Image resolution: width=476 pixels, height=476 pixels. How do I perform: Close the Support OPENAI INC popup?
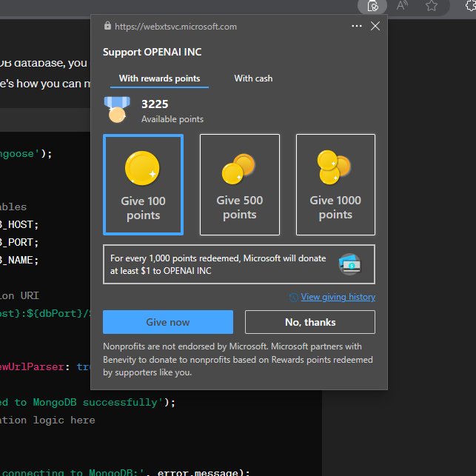[x=375, y=26]
